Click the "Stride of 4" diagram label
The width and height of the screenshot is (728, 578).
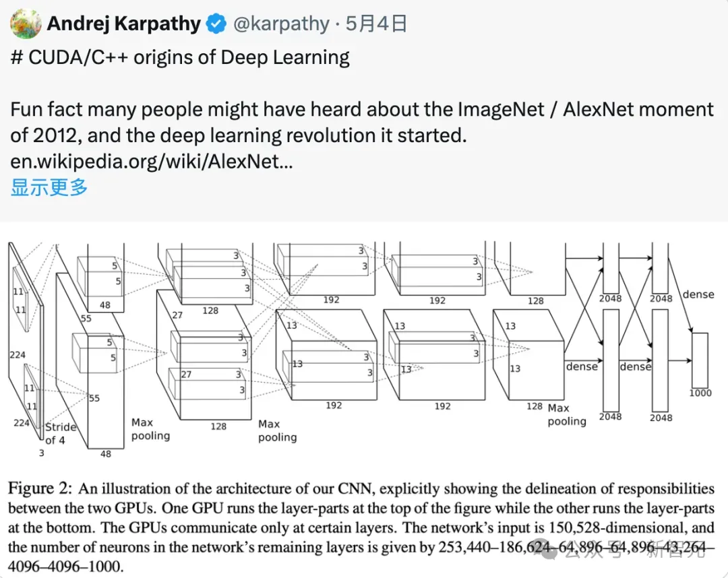coord(59,433)
